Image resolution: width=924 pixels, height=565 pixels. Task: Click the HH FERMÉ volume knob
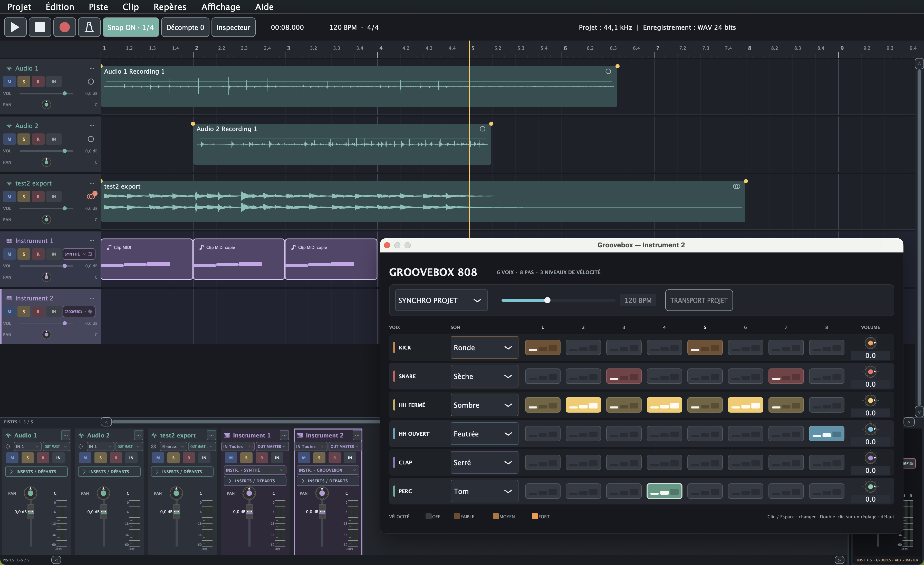coord(870,401)
